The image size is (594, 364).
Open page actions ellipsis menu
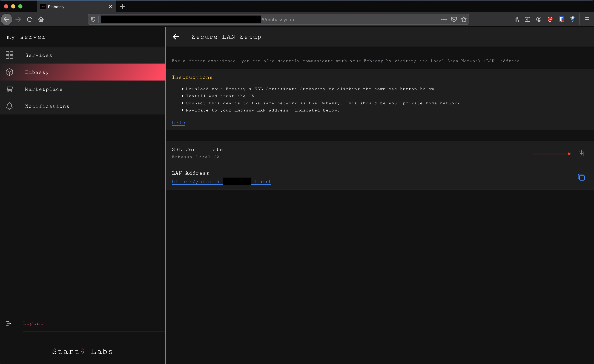444,19
